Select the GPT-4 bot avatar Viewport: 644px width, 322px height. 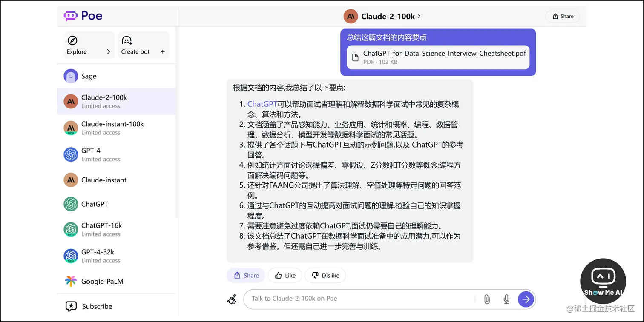point(71,154)
